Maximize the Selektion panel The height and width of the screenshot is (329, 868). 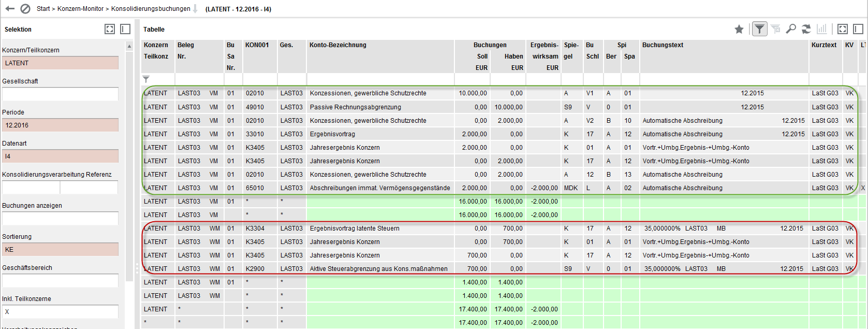[110, 29]
